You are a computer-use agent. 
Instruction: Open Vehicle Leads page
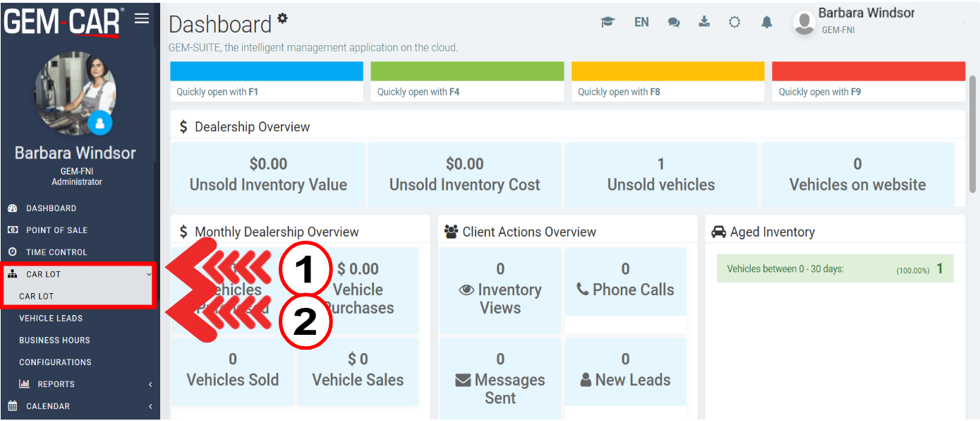pyautogui.click(x=51, y=319)
